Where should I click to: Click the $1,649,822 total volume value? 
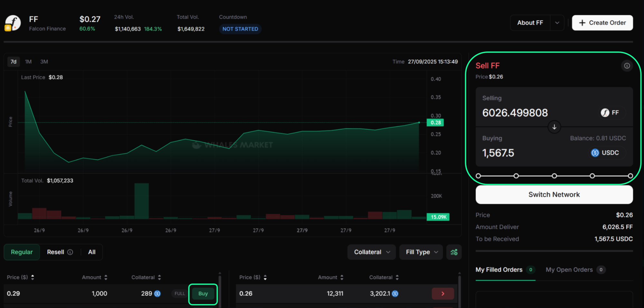tap(191, 29)
